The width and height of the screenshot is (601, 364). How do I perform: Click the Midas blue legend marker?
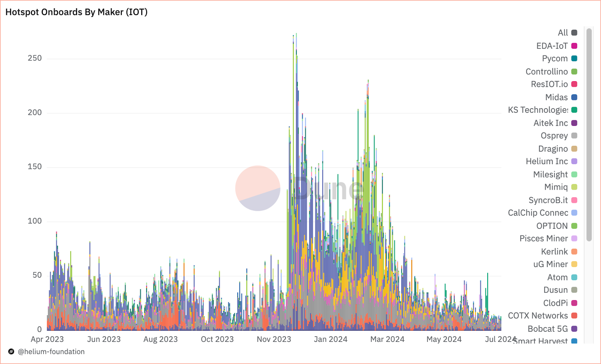(x=574, y=97)
